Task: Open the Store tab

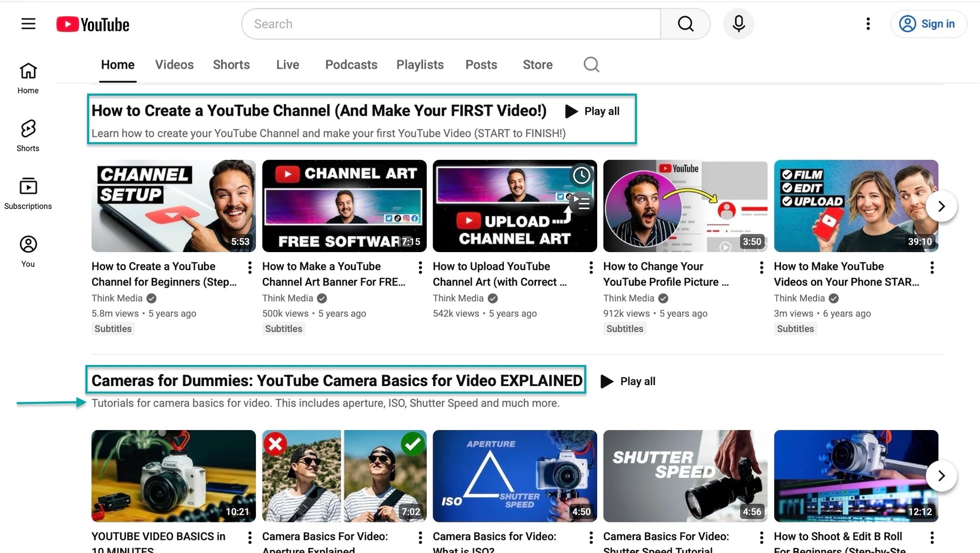Action: 538,65
